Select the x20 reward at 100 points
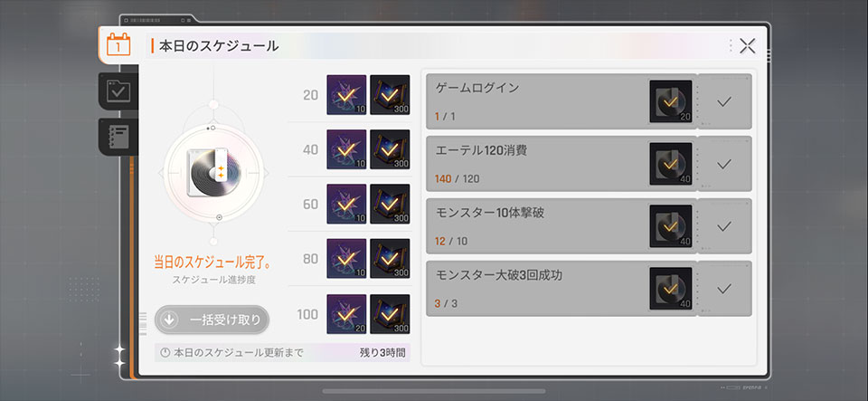Viewport: 868px width, 401px height. 346,314
